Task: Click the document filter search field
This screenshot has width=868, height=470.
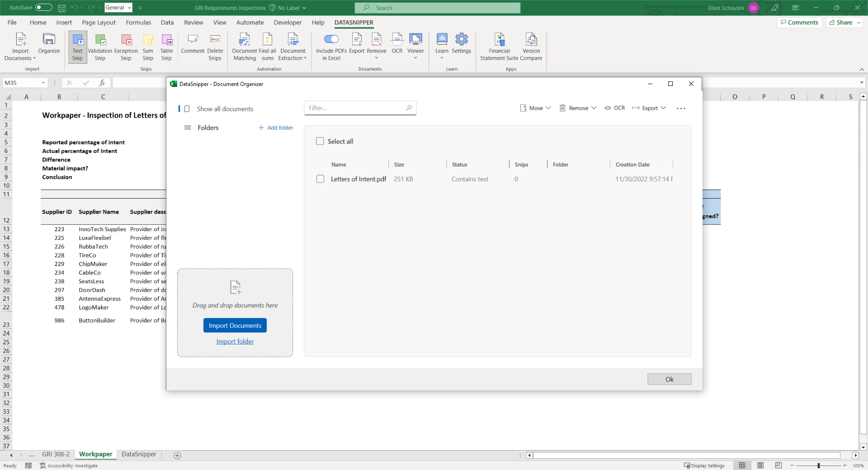Action: pos(357,108)
